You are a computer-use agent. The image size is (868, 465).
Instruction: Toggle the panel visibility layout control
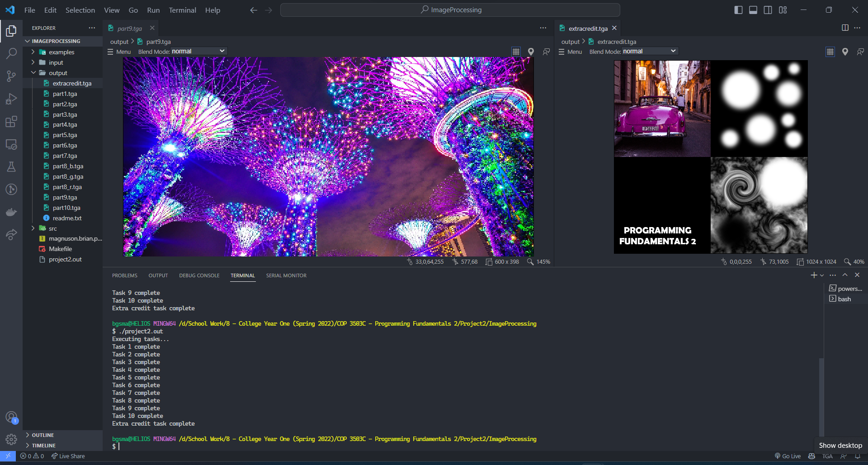click(753, 9)
